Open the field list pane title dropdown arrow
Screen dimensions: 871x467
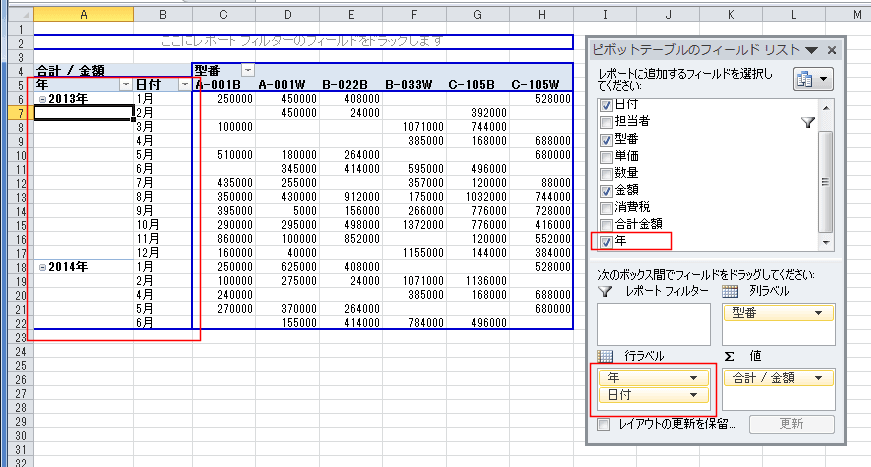tap(811, 50)
